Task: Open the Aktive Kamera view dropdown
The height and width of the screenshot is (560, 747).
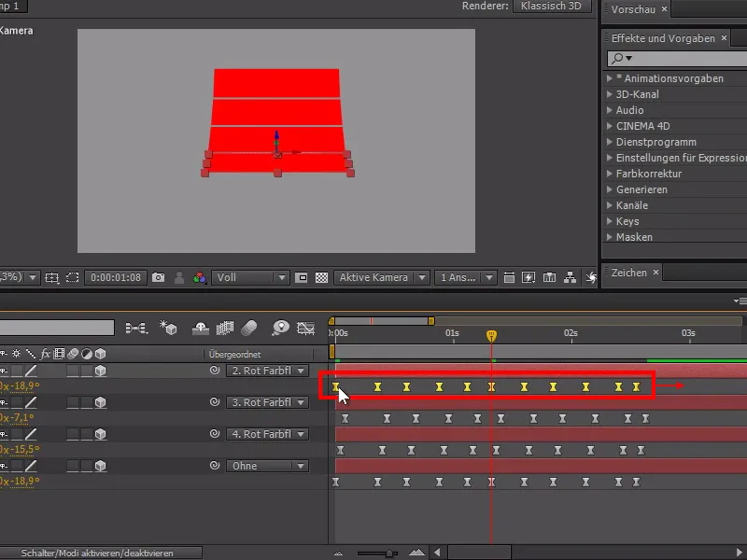Action: 382,277
